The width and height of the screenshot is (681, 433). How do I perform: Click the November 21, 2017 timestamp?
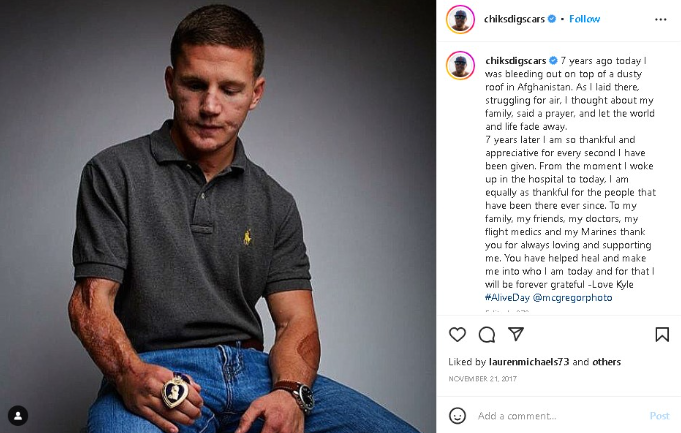click(483, 379)
